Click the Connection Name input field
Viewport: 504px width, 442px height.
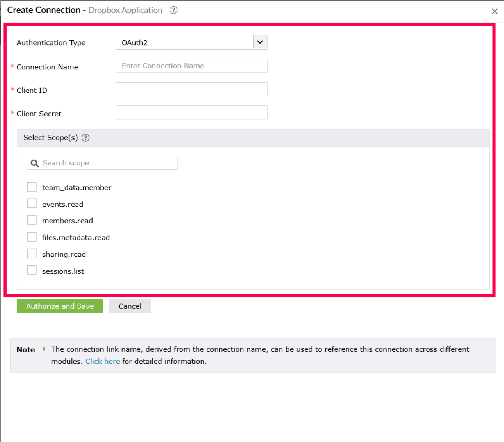192,66
